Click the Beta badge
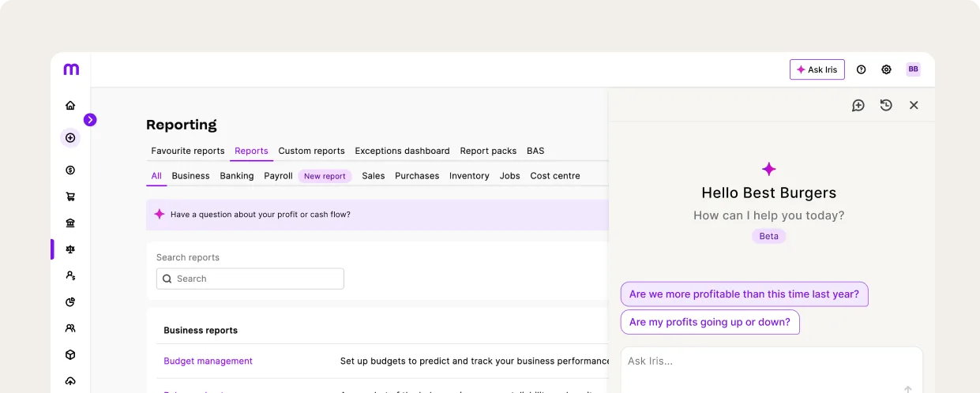 [768, 236]
